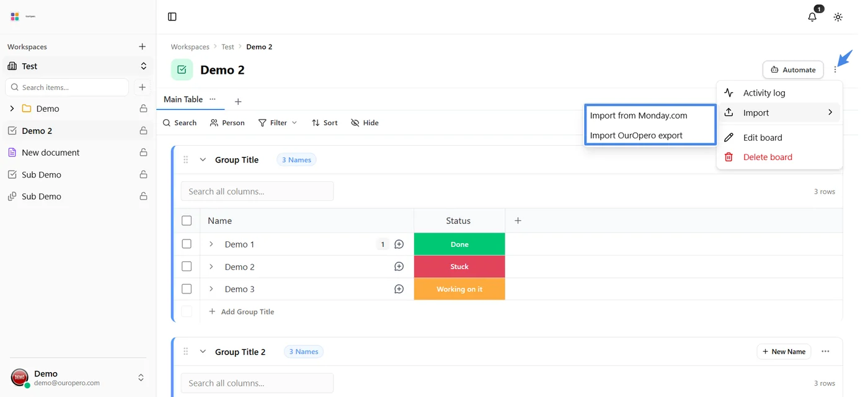Choose Import from Monday.com

pos(650,115)
